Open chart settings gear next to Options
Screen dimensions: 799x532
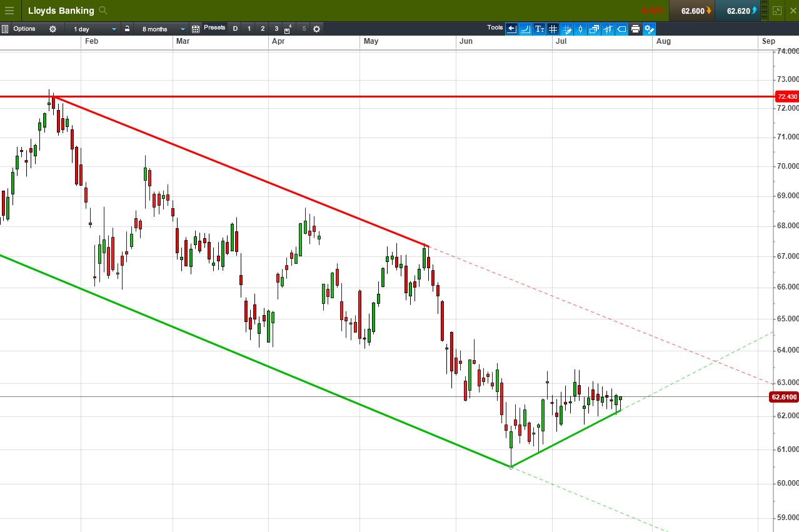tap(53, 29)
